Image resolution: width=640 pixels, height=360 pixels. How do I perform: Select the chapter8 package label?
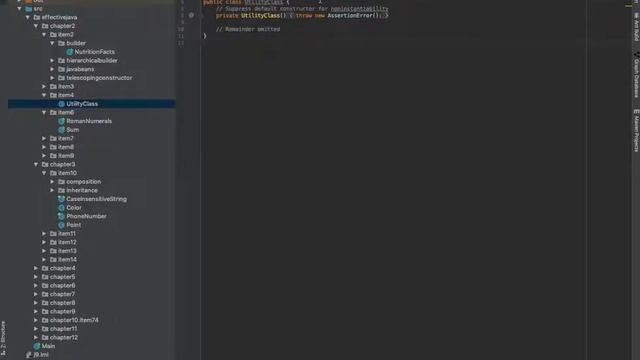pyautogui.click(x=62, y=303)
